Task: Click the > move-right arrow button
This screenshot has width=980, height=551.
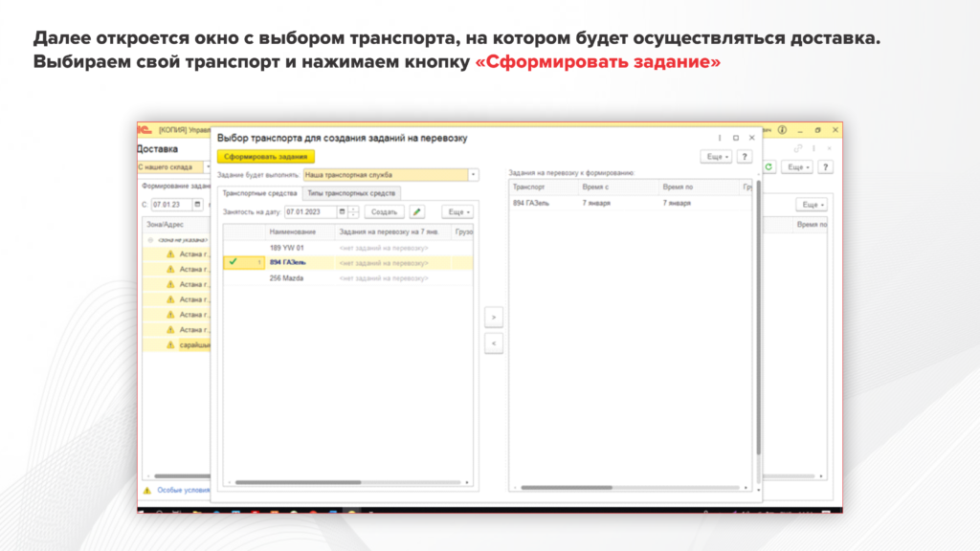Action: (494, 318)
